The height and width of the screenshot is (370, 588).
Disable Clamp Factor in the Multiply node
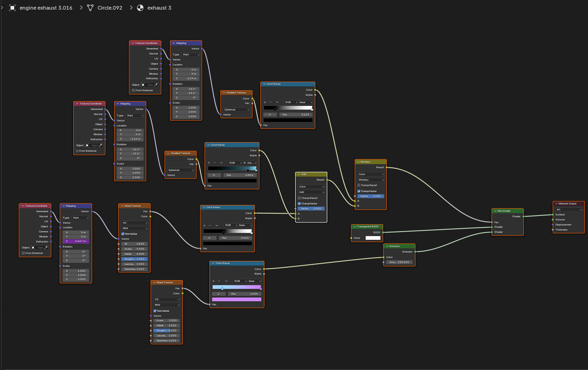(x=359, y=191)
